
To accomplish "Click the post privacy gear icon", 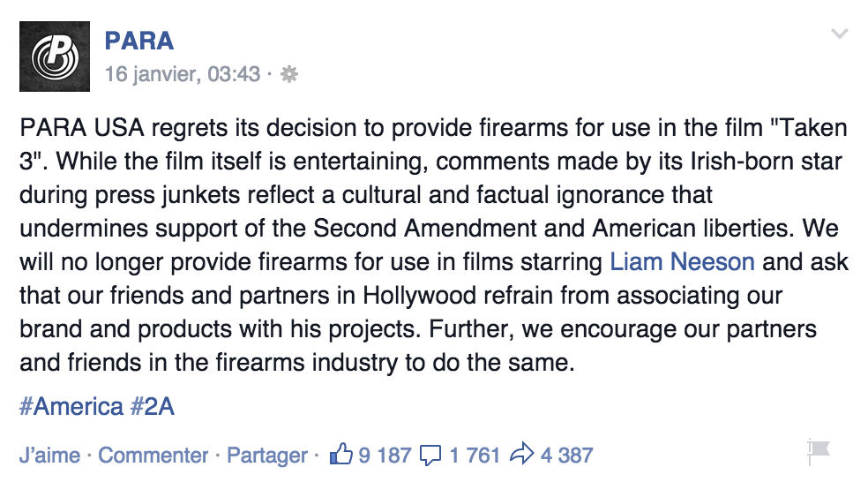I will click(288, 75).
